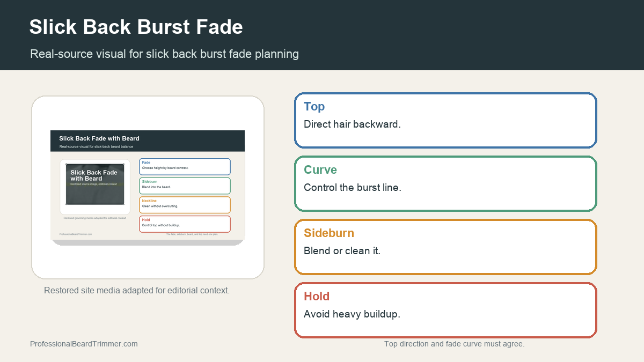The width and height of the screenshot is (644, 362).
Task: Click footer note about fade curve agreement
Action: coord(454,344)
